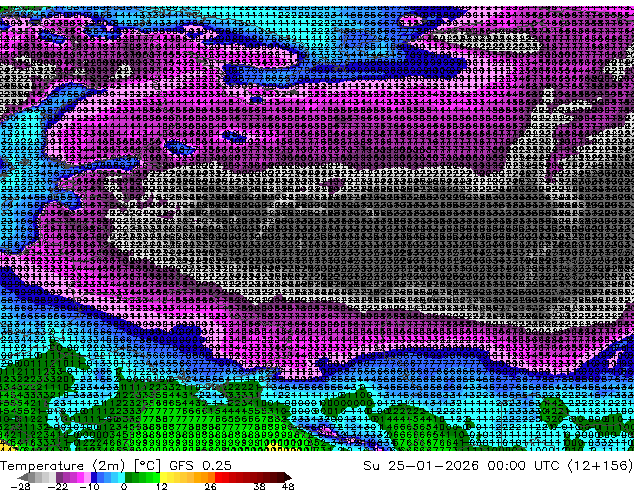Click the dark purple legend swatch above -22
This screenshot has width=634, height=490.
[x=59, y=477]
